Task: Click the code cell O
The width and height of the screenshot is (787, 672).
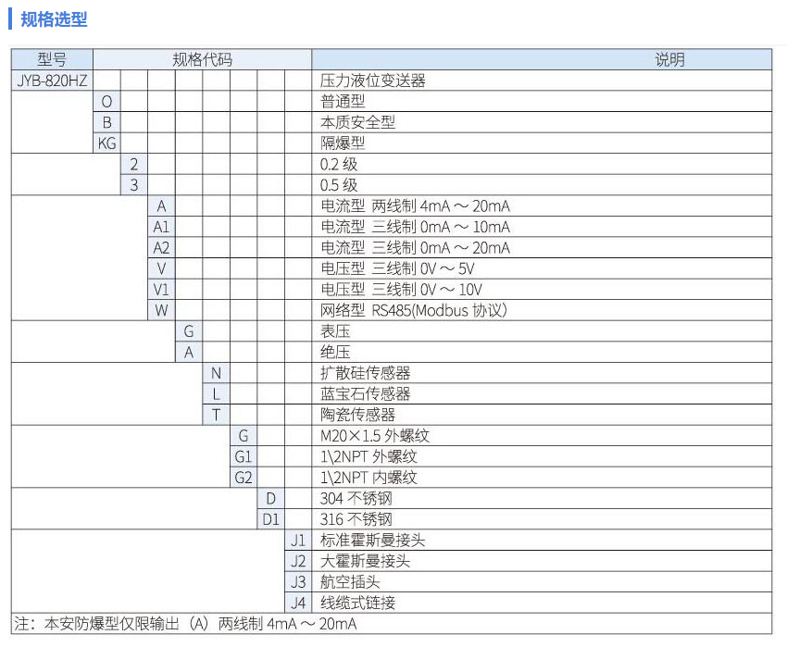Action: click(x=106, y=102)
